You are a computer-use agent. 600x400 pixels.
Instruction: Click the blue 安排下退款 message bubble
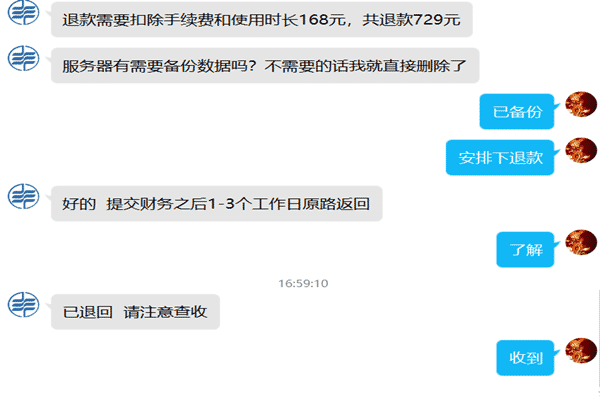pyautogui.click(x=500, y=157)
